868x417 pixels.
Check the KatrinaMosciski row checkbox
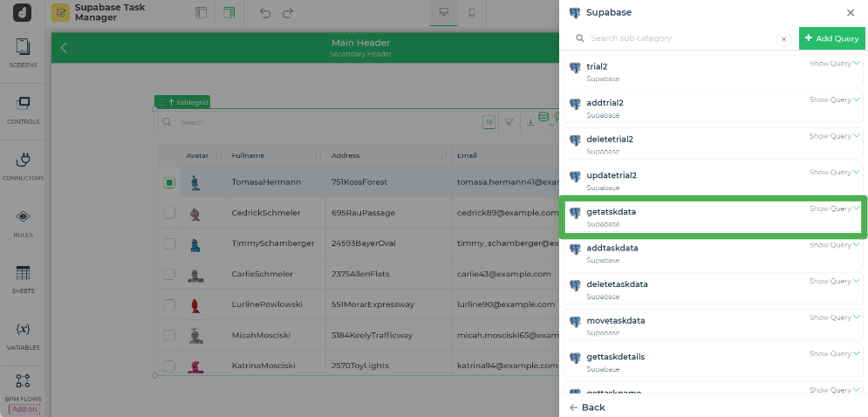pyautogui.click(x=169, y=366)
